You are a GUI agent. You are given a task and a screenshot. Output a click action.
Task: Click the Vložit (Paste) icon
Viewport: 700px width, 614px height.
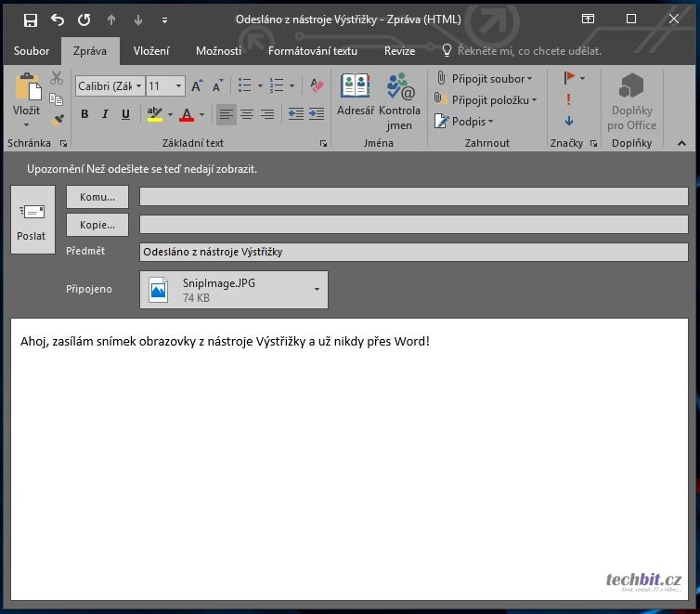[x=26, y=89]
